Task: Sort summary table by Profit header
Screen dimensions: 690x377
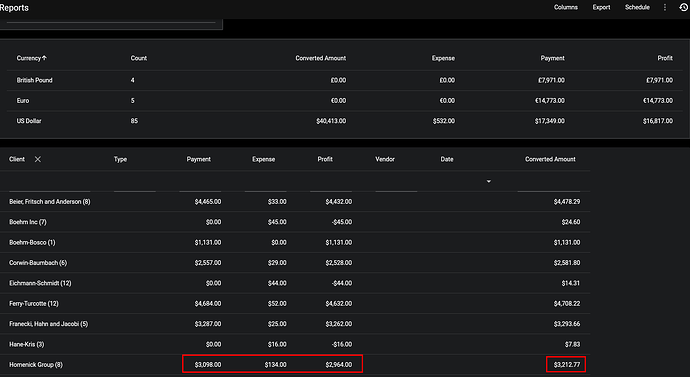Action: click(x=665, y=58)
